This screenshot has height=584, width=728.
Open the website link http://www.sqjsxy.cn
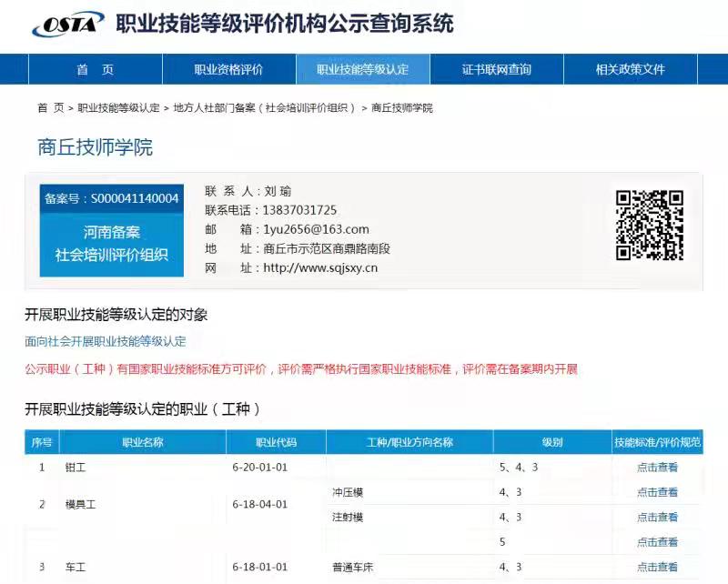coord(320,267)
